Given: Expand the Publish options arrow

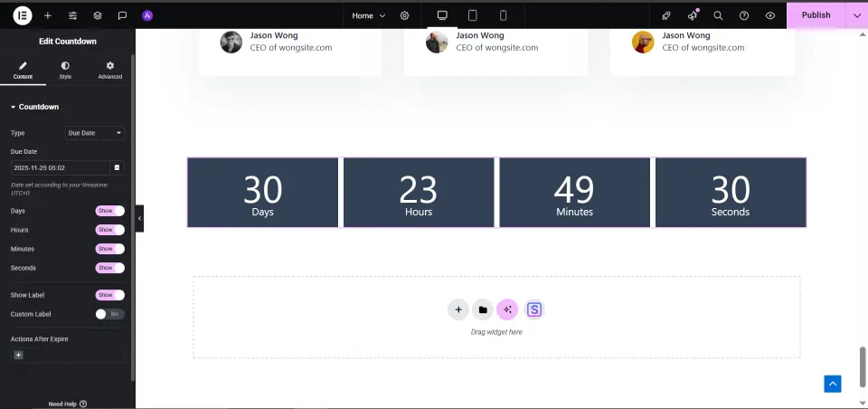Looking at the screenshot, I should coord(857,15).
